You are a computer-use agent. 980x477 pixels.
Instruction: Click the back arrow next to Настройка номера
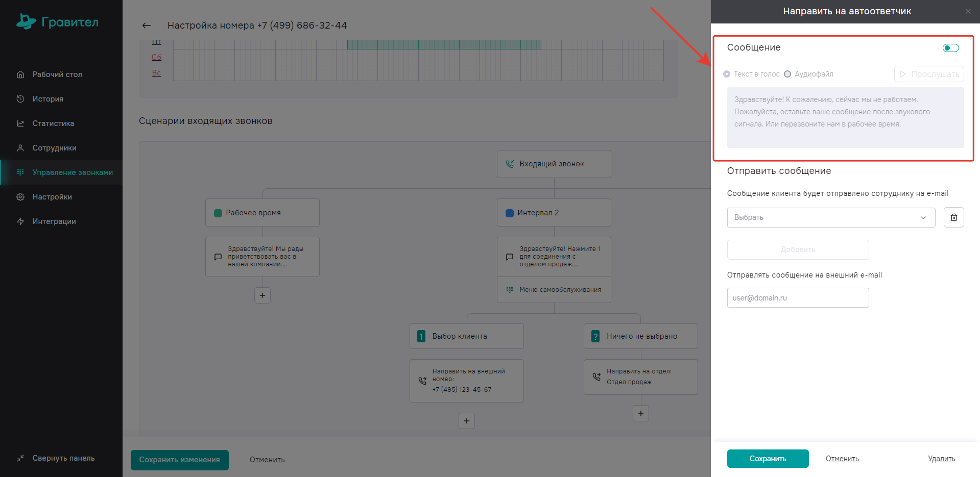click(147, 26)
